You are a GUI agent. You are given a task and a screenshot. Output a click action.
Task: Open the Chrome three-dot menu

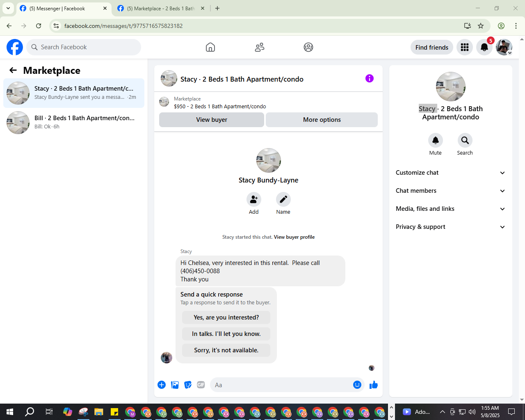(x=516, y=26)
